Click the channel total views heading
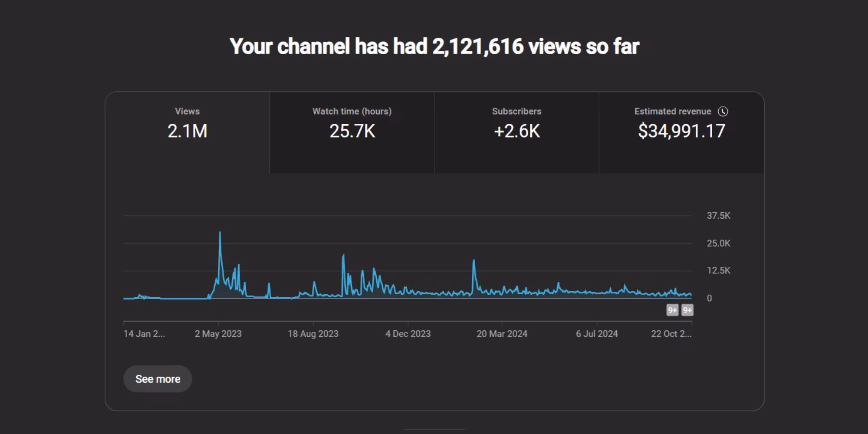Viewport: 868px width, 434px height. tap(434, 46)
